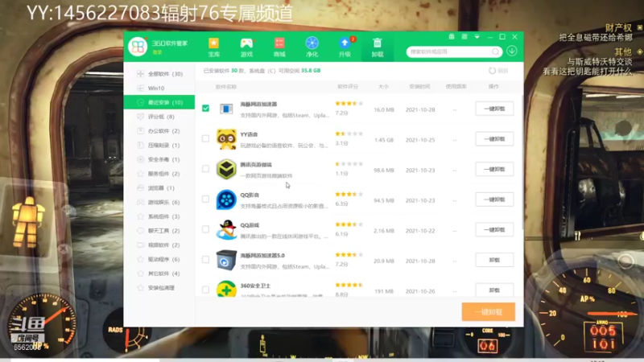Click 一键卸载 for QQ游戏
Screen dimensions: 644x362
(x=494, y=230)
